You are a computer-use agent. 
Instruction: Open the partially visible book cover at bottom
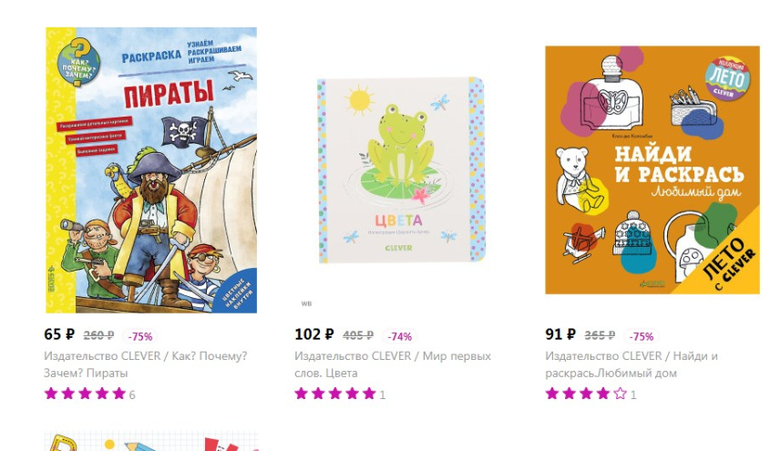(x=151, y=441)
